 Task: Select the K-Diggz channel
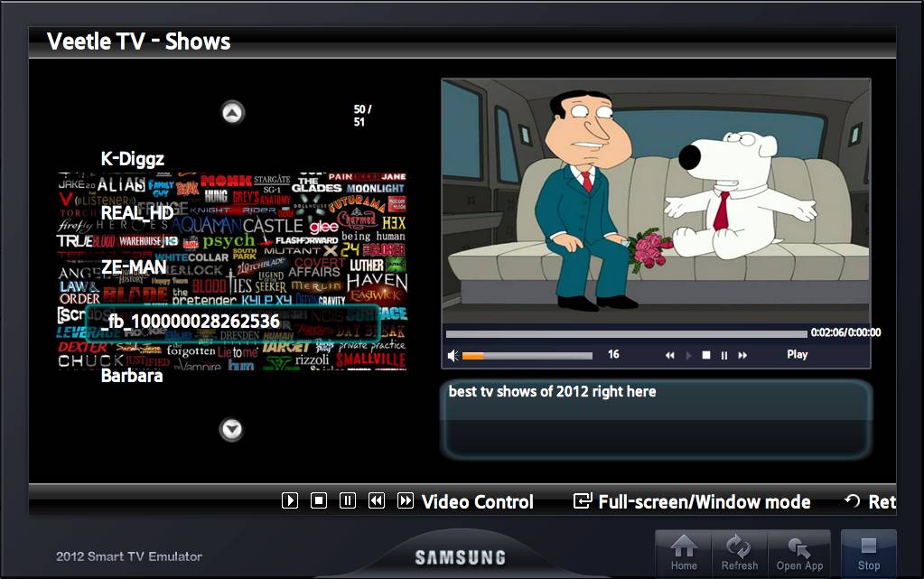[x=133, y=159]
